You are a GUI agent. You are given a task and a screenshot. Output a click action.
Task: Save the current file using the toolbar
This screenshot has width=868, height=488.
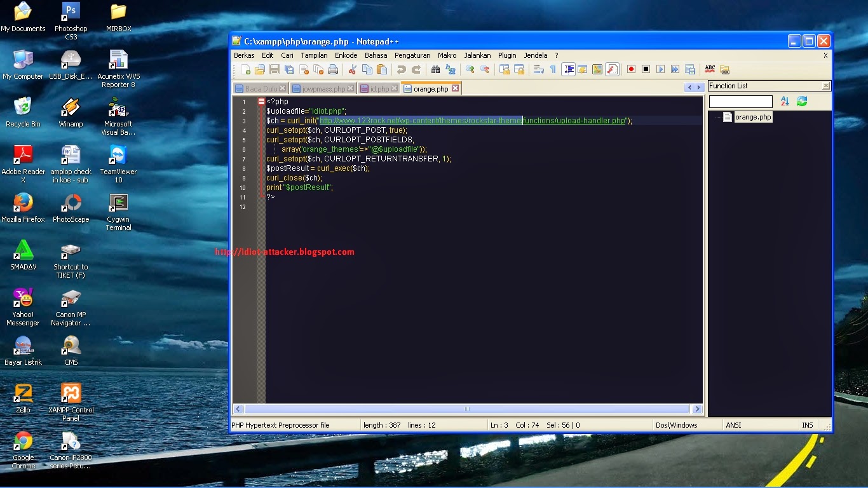tap(274, 69)
